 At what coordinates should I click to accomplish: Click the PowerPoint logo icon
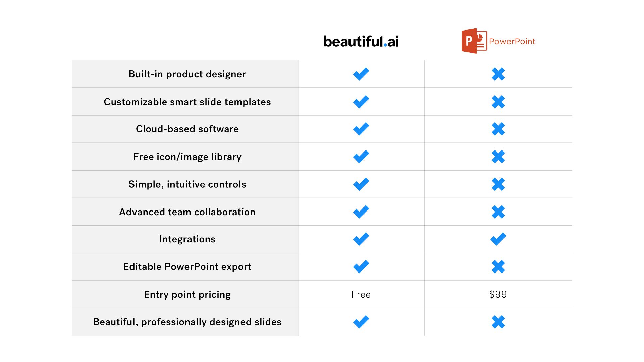click(x=474, y=41)
